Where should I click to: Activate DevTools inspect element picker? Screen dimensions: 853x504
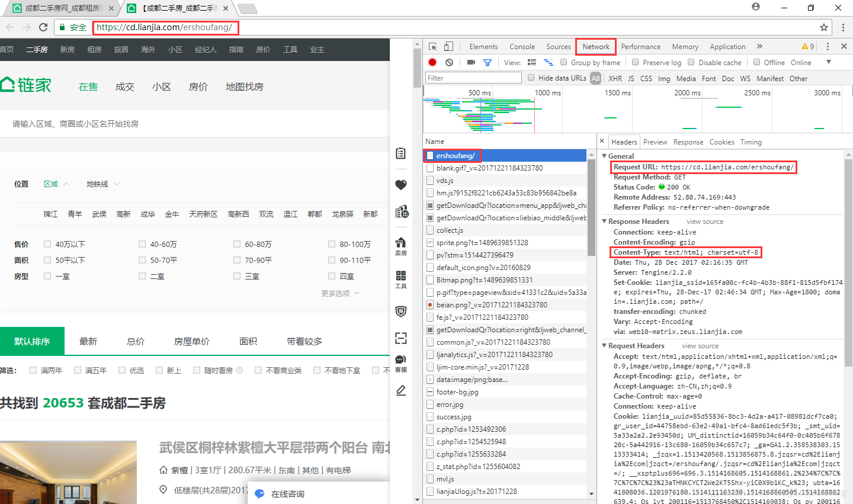pyautogui.click(x=433, y=46)
